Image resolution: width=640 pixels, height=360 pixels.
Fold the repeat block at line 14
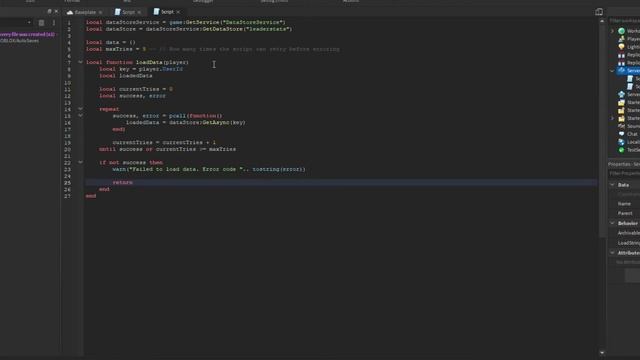point(80,109)
